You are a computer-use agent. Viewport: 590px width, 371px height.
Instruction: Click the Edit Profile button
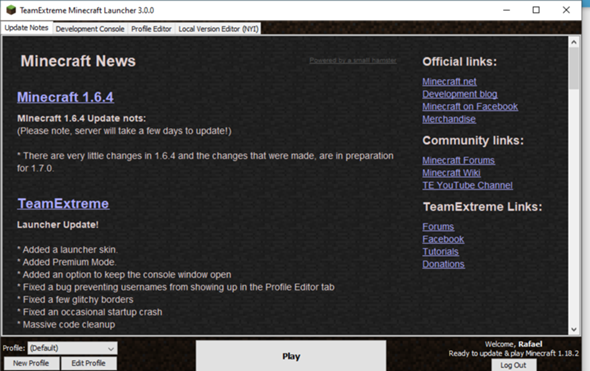(88, 363)
